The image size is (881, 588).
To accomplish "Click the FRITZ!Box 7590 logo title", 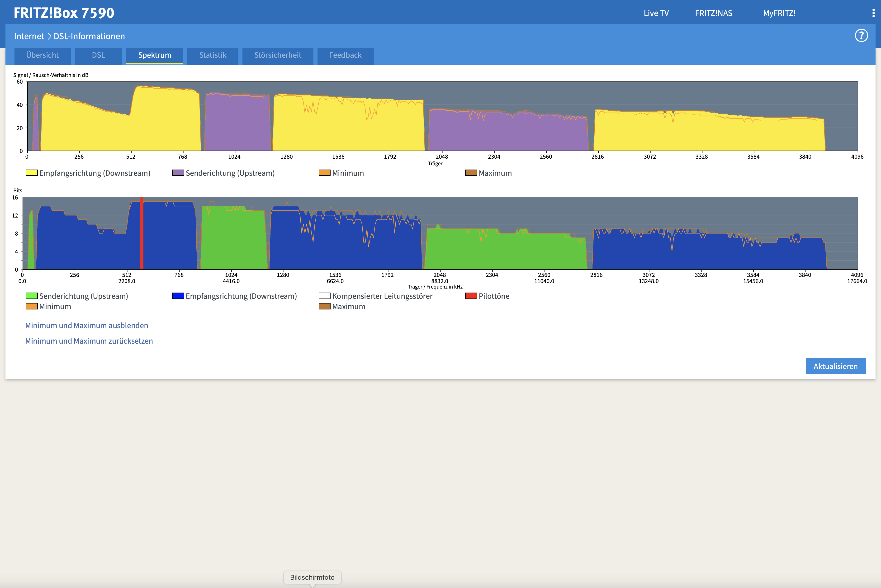I will (64, 13).
